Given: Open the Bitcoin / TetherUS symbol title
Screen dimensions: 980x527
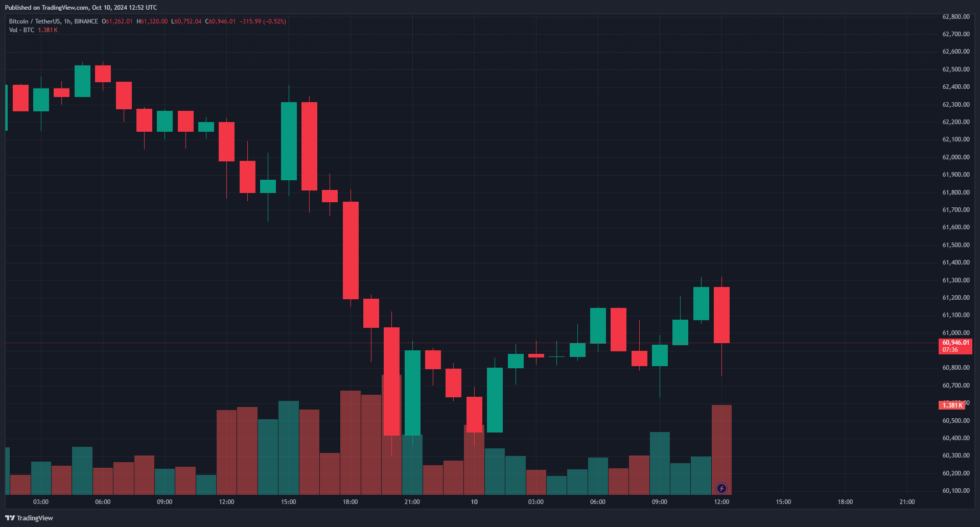Looking at the screenshot, I should click(x=34, y=21).
